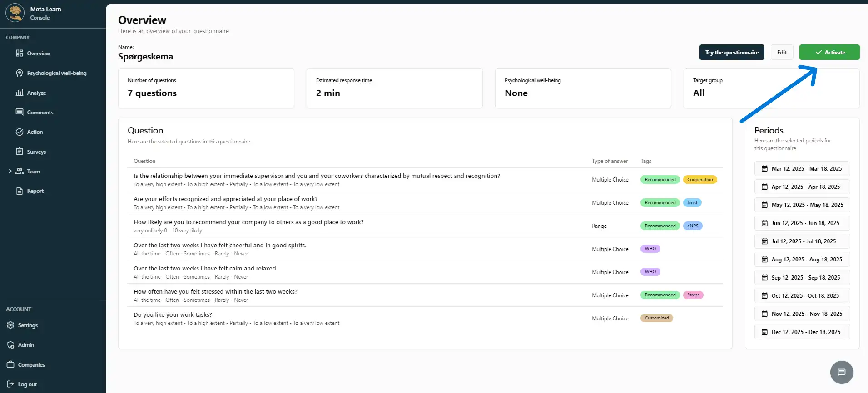This screenshot has height=393, width=868.
Task: Go to Comments in sidebar
Action: 40,113
